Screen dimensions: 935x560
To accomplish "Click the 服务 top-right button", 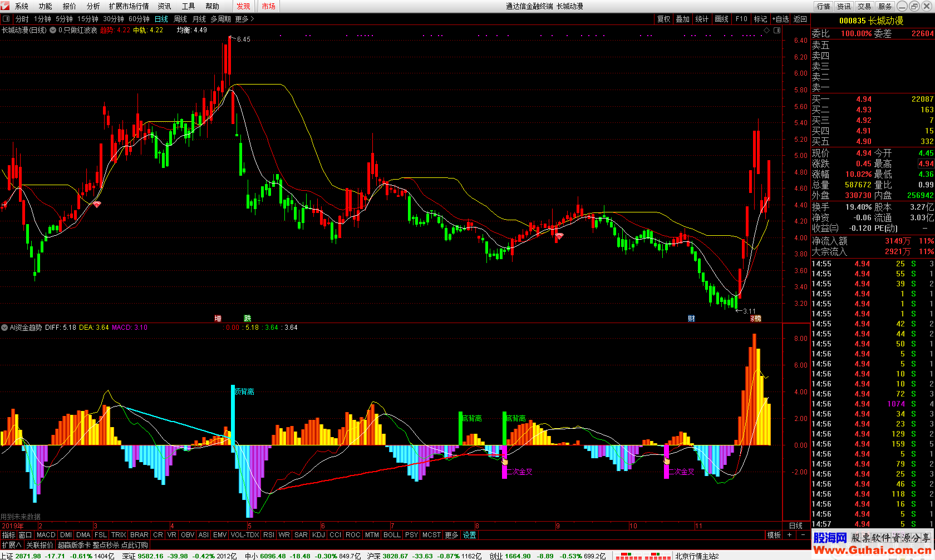I will pyautogui.click(x=885, y=6).
